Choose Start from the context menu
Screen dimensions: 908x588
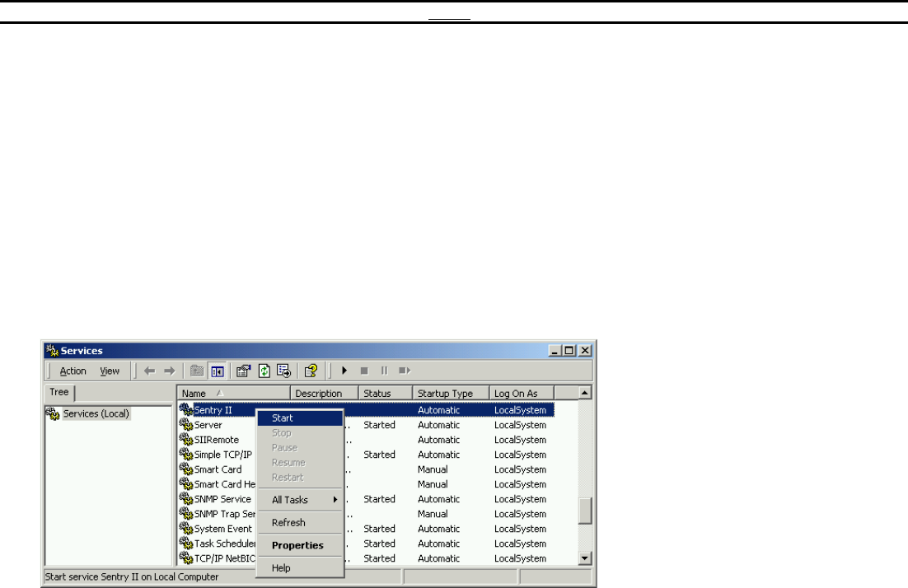pos(283,418)
